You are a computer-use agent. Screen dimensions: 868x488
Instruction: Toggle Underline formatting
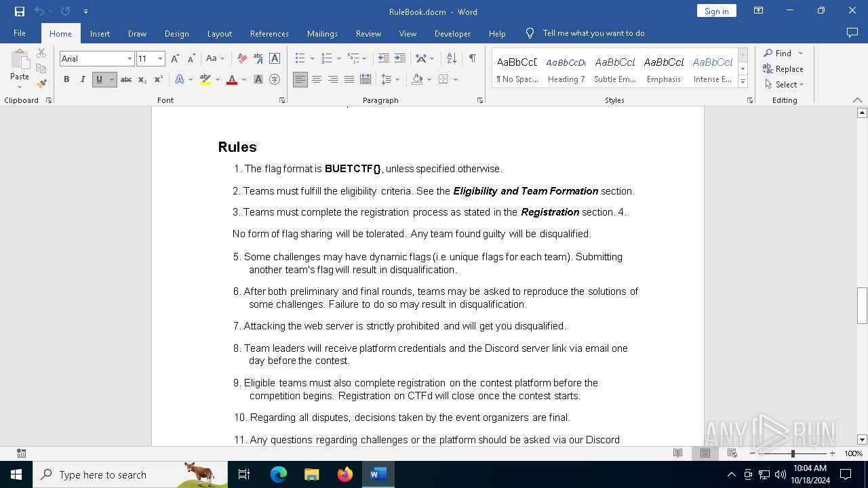point(99,79)
